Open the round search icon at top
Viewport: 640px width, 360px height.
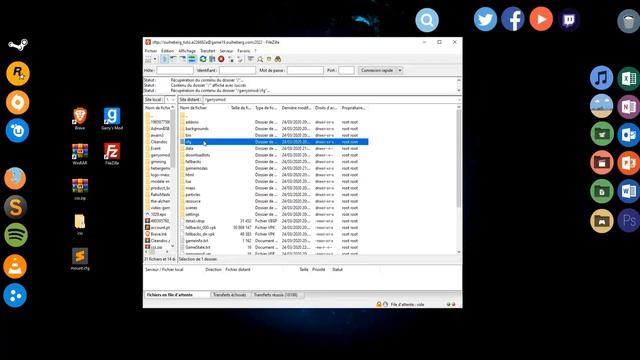coord(427,20)
